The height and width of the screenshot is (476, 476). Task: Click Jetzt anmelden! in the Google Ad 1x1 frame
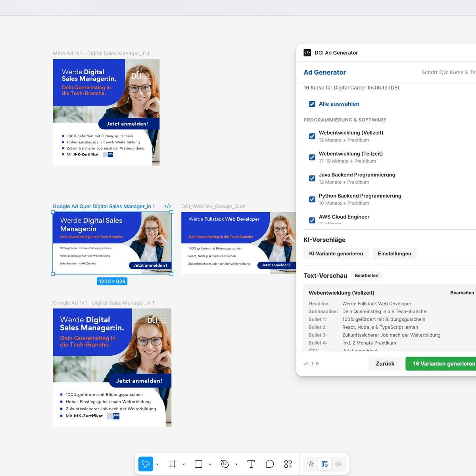pos(139,381)
